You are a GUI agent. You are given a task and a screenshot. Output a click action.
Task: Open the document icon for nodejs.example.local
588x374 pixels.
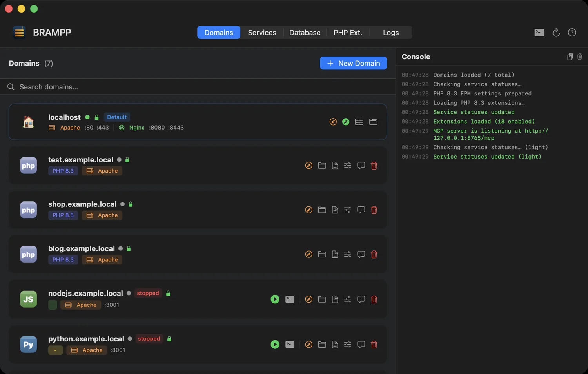(x=335, y=299)
